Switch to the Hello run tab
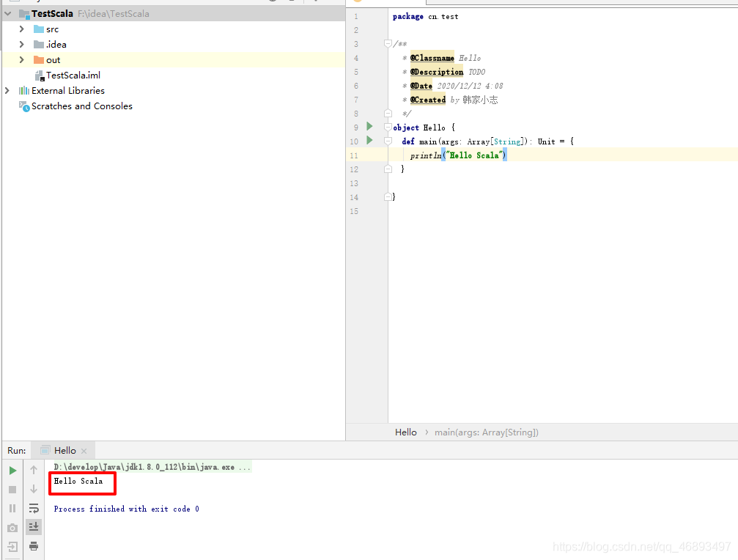This screenshot has width=738, height=560. (64, 450)
